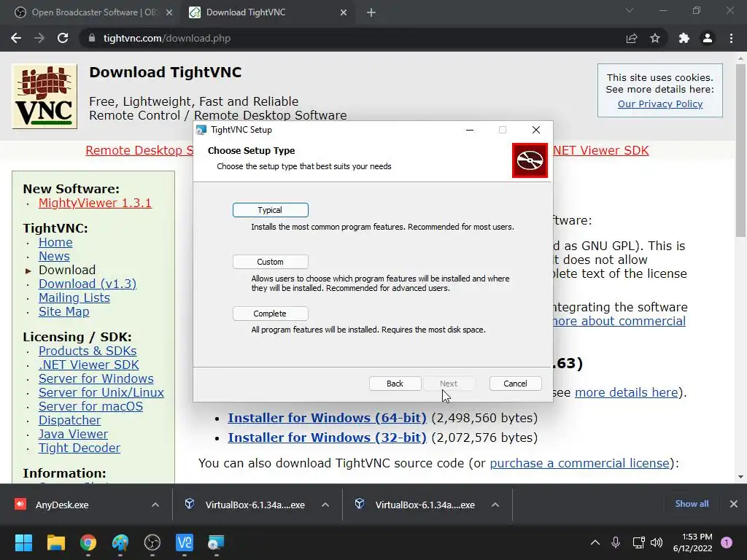Open the Download (v1.3) link
747x560 pixels.
[88, 284]
